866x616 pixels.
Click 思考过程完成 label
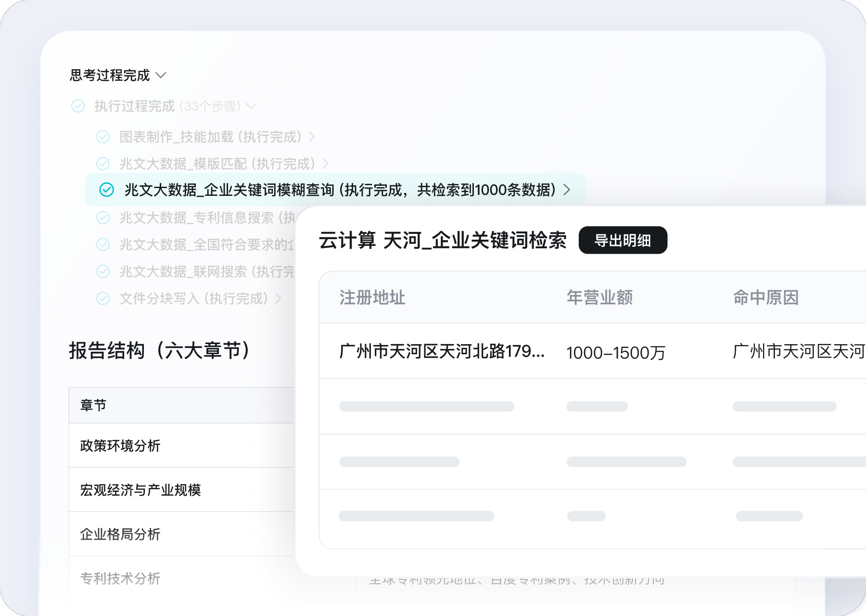[110, 76]
